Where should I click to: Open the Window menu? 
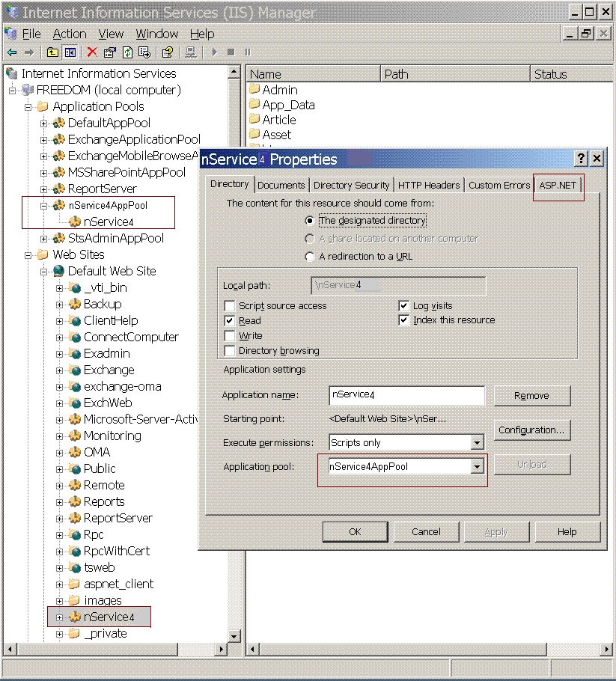pos(157,34)
